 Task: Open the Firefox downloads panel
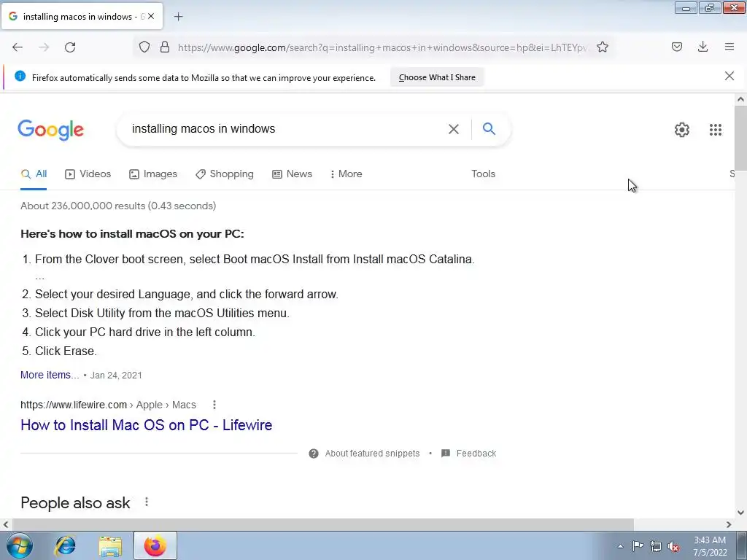pyautogui.click(x=703, y=47)
